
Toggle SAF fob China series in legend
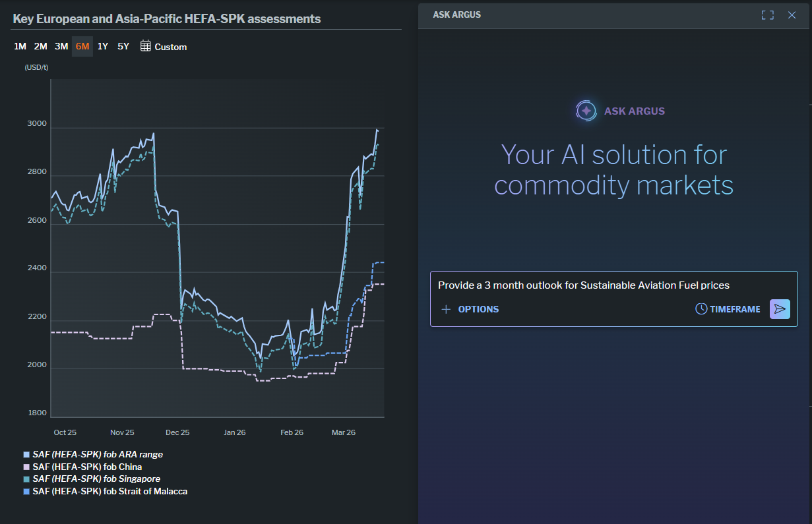point(87,467)
